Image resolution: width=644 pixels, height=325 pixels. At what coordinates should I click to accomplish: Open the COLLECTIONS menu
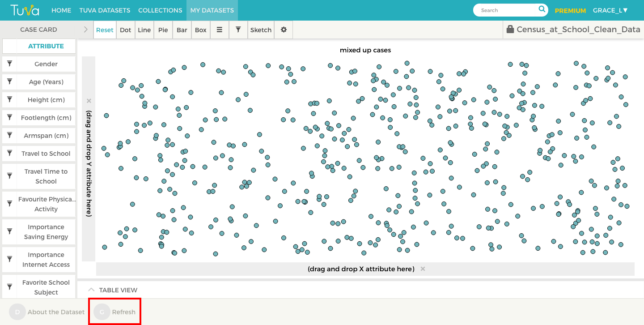pos(160,10)
